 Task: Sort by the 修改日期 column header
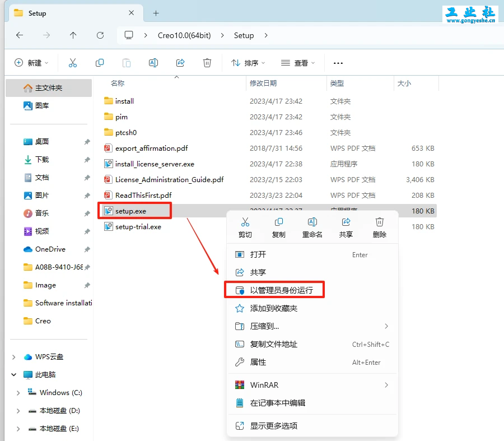[x=263, y=83]
